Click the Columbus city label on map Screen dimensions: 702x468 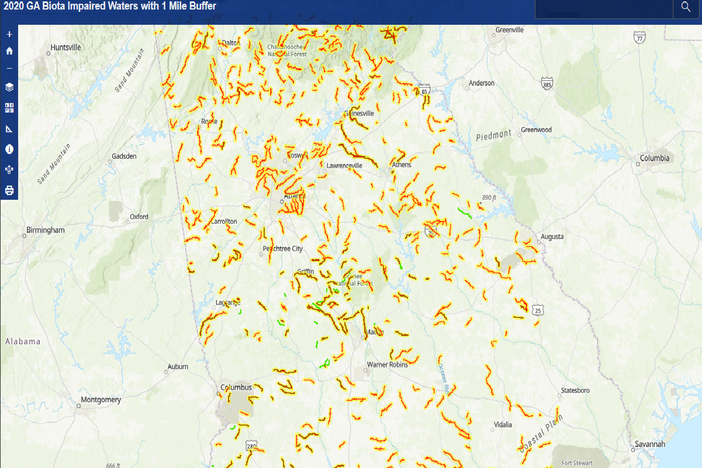coord(234,386)
